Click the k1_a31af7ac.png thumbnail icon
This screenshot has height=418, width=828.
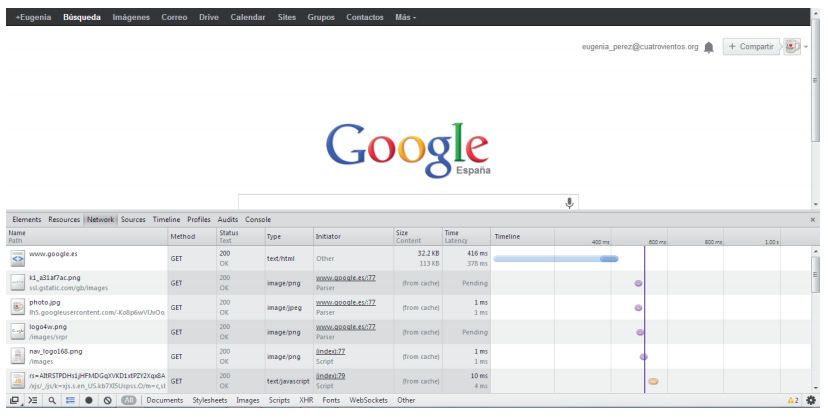point(17,283)
